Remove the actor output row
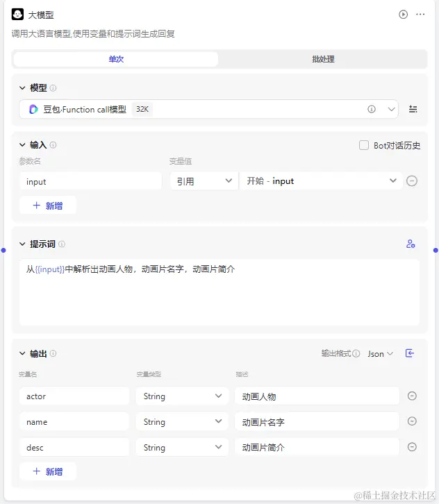Image resolution: width=439 pixels, height=504 pixels. pos(412,396)
